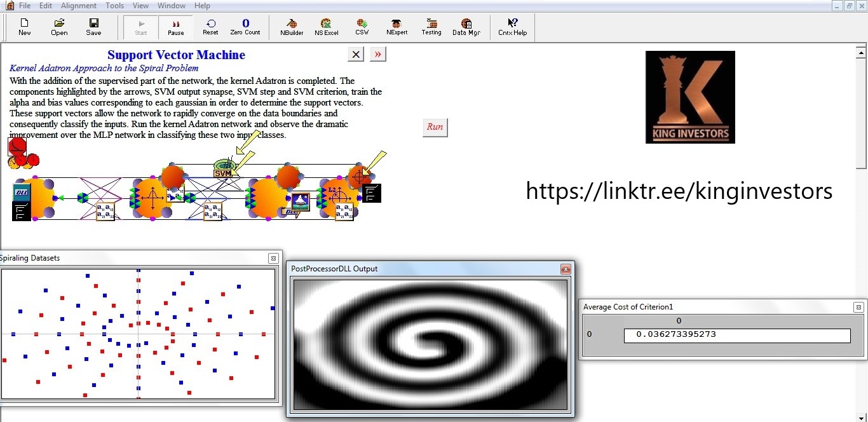The image size is (868, 422).
Task: Open the Data Mgr tool
Action: pos(466,27)
